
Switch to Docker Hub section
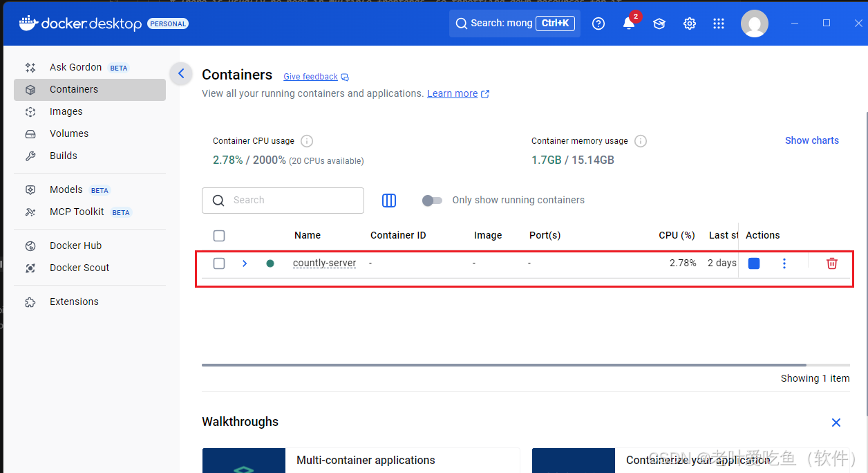[x=74, y=245]
